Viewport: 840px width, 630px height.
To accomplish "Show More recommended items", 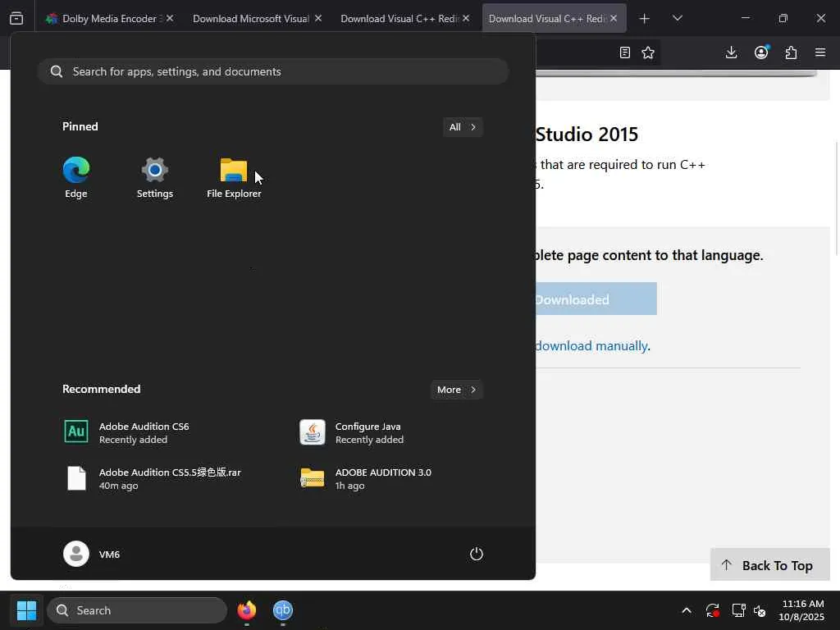I will point(456,390).
